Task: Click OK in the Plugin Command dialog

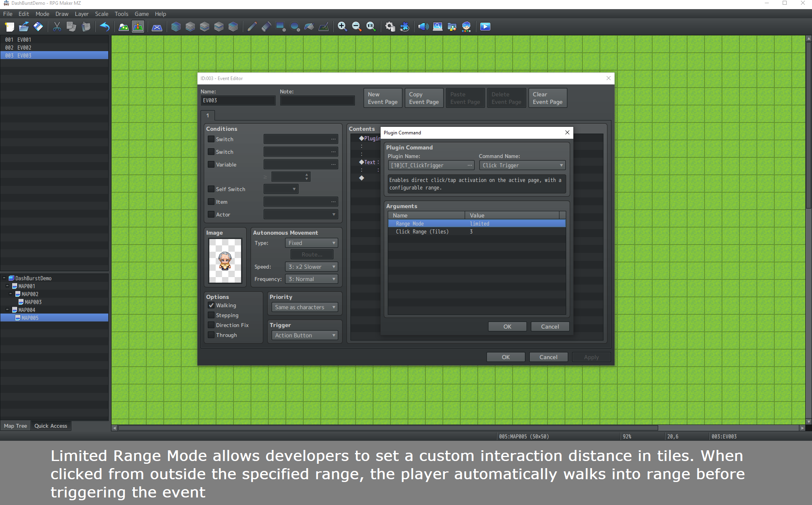Action: pos(507,327)
